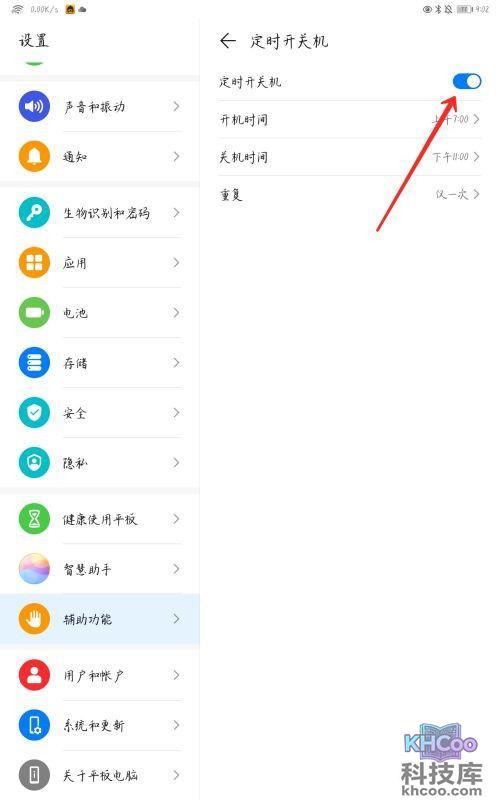Open 系统和更新 settings entry
Image resolution: width=500 pixels, height=800 pixels.
[x=100, y=725]
